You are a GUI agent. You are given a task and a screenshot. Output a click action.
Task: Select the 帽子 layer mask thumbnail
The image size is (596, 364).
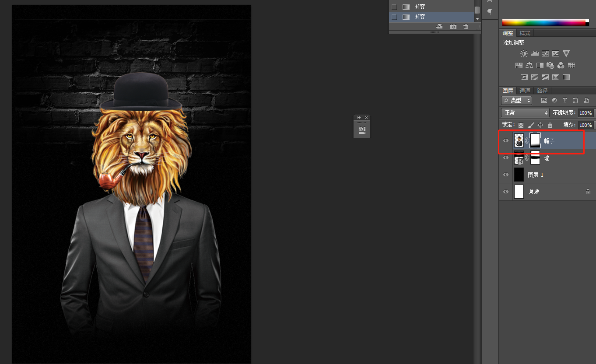point(535,140)
